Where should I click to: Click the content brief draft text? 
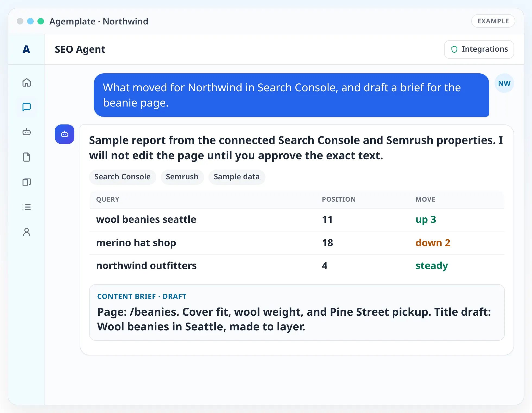coord(294,319)
